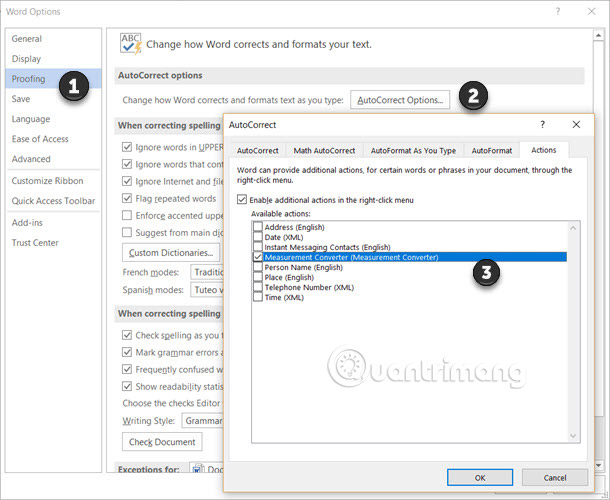Image resolution: width=610 pixels, height=500 pixels.
Task: Click the Custom Dictionaries button
Action: click(x=171, y=253)
